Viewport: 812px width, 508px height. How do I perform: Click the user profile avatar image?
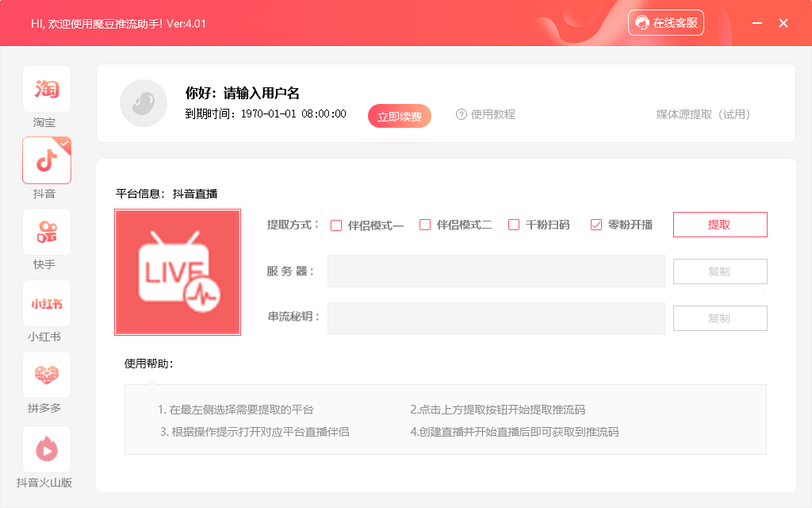[x=144, y=103]
